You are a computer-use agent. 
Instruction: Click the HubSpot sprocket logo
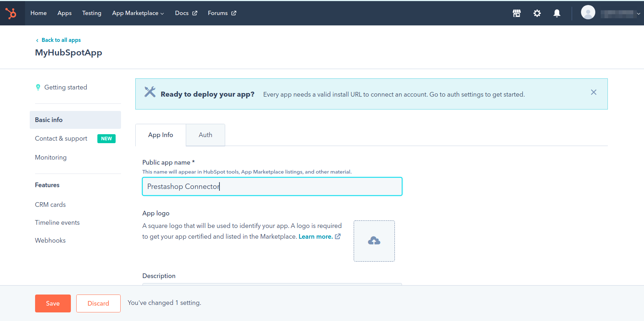tap(11, 13)
